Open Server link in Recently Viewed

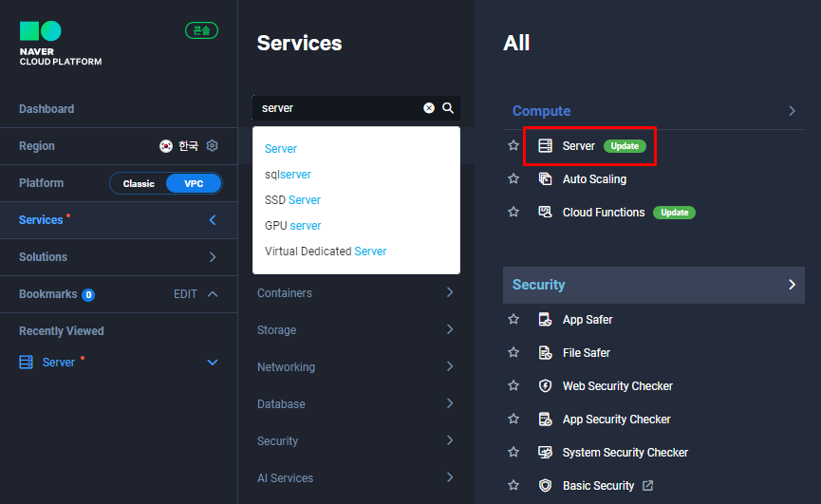(x=59, y=363)
